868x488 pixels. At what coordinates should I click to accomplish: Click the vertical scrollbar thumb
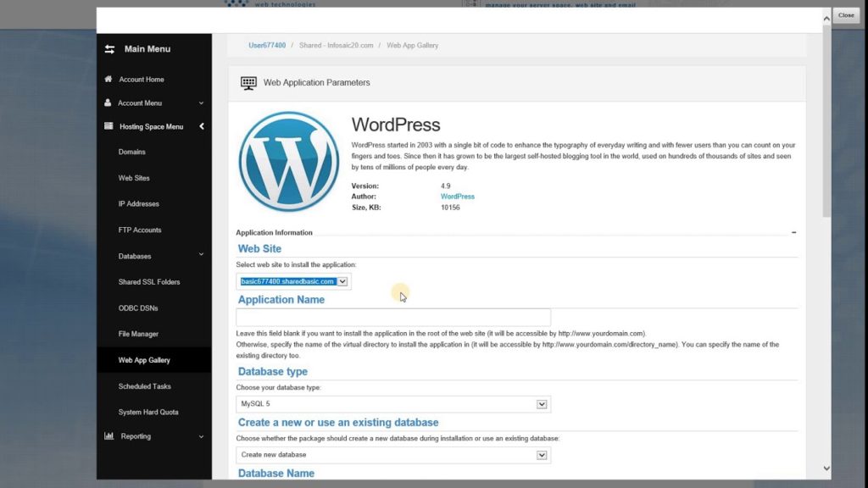pos(826,122)
